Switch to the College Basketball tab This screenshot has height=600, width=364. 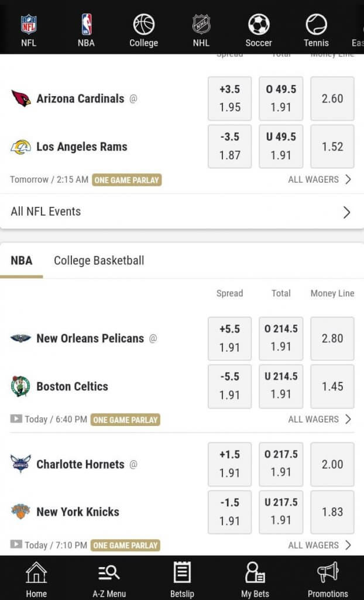(x=98, y=261)
